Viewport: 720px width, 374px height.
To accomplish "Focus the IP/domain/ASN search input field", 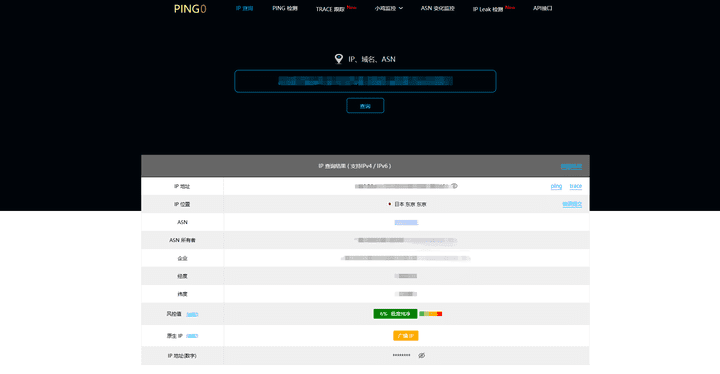I will [365, 81].
